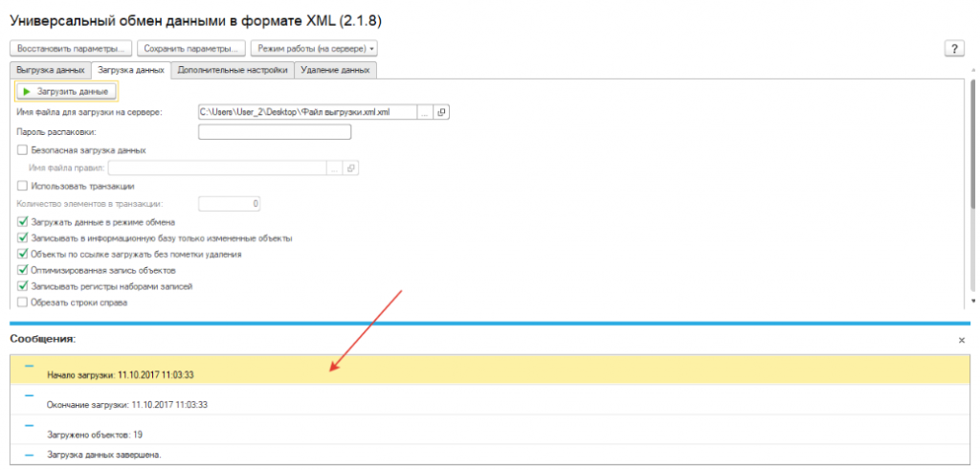
Task: Enable Безопасная загрузка данных checkbox
Action: point(23,150)
